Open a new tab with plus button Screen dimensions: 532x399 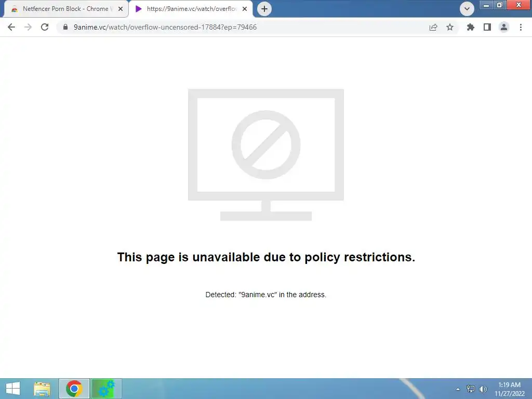(264, 9)
